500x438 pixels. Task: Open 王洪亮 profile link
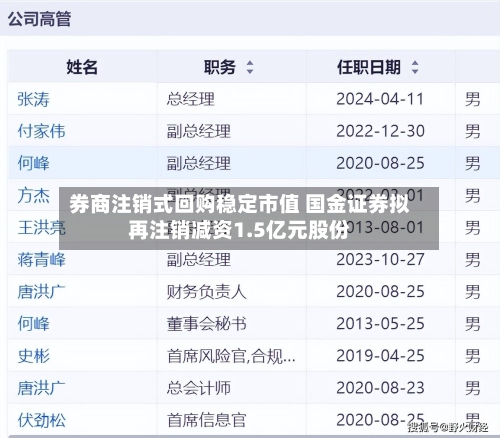click(x=41, y=227)
